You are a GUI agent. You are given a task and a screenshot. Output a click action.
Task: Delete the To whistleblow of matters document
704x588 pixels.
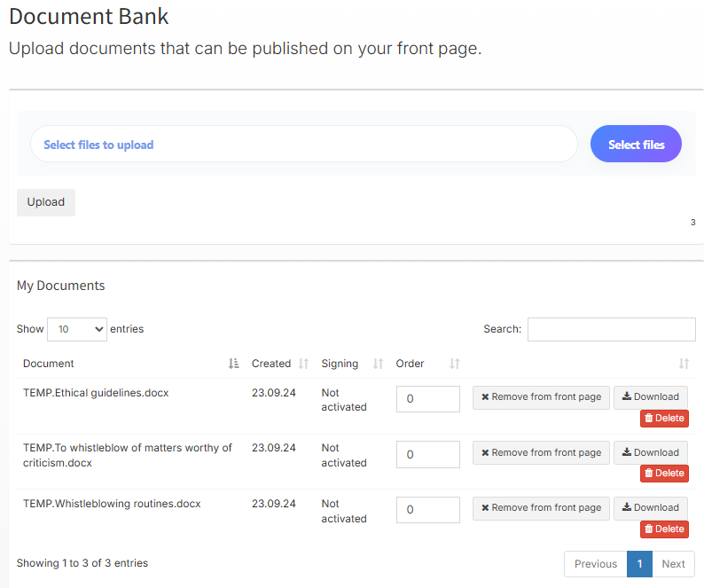664,474
